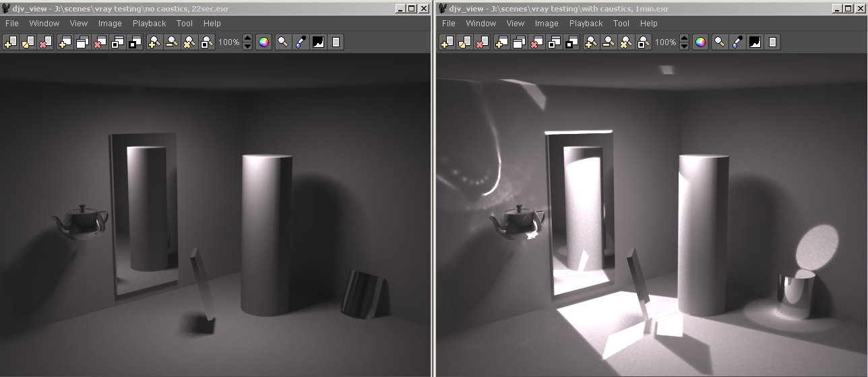
Task: Decrease zoom with down arrow in no caustics window
Action: click(247, 46)
